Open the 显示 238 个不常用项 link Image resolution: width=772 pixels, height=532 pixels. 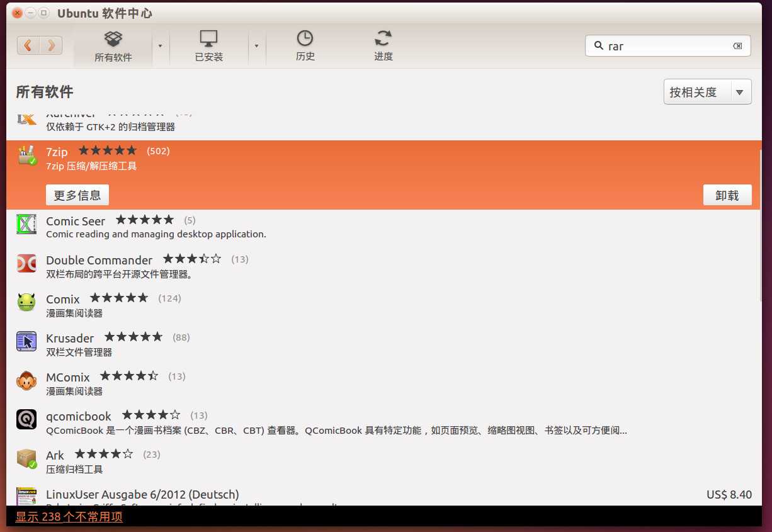[x=69, y=517]
